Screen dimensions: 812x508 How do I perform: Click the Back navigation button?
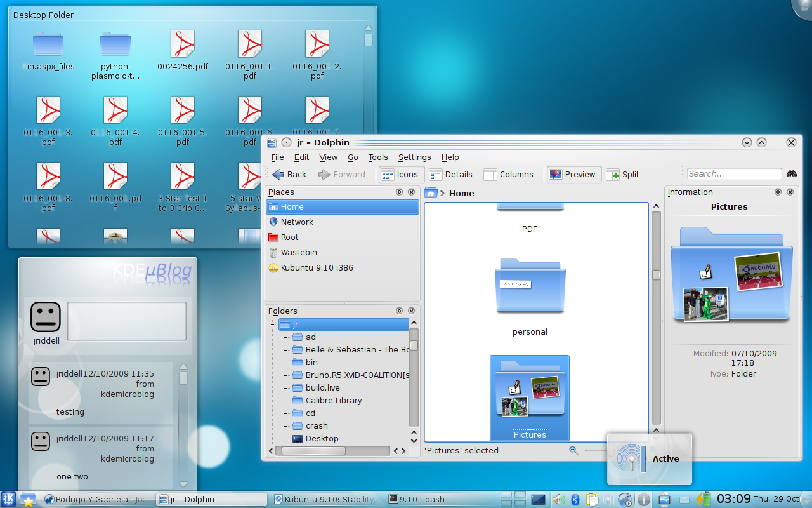point(289,174)
